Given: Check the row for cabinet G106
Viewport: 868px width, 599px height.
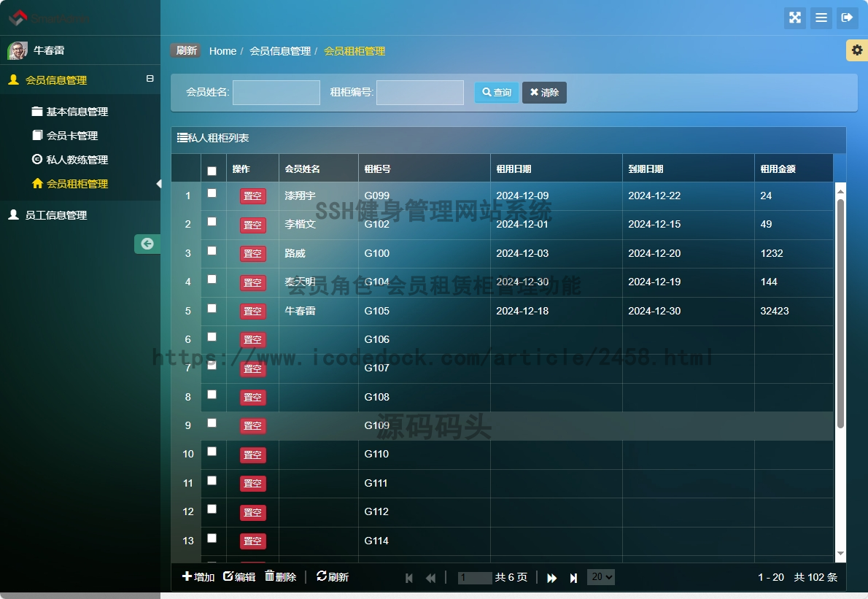Looking at the screenshot, I should (x=212, y=336).
